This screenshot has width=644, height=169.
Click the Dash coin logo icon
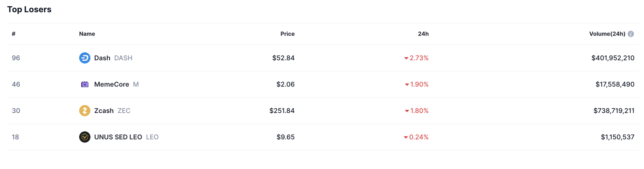(85, 58)
